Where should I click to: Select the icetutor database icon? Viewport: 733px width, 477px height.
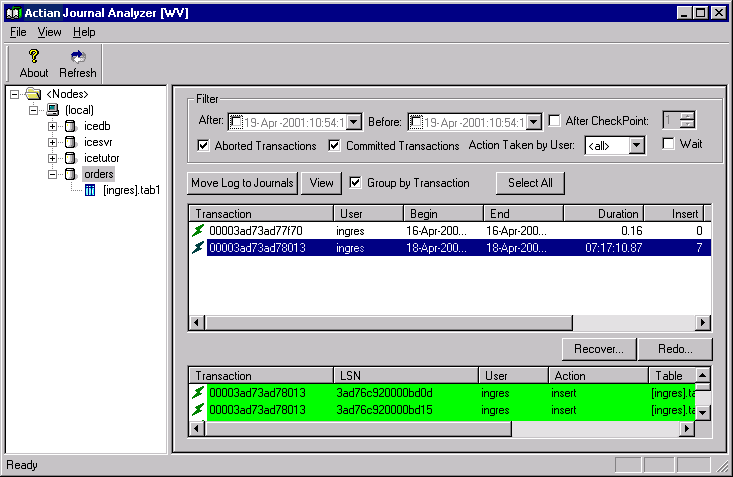[71, 158]
